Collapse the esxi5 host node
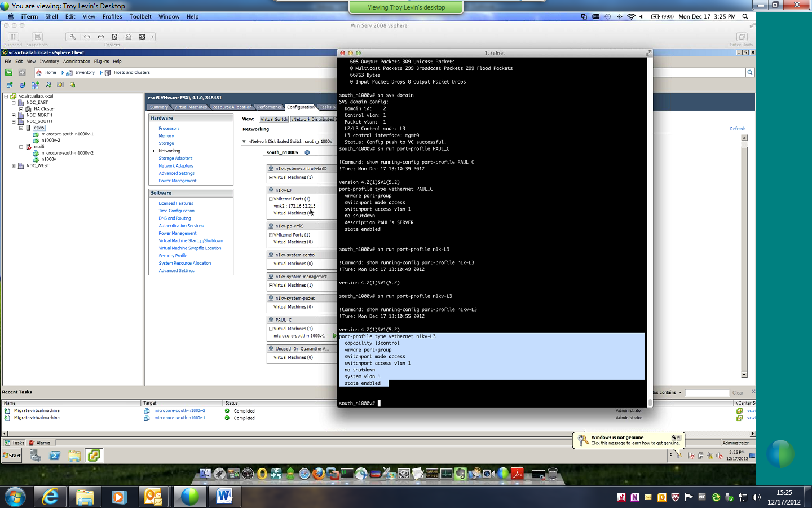The height and width of the screenshot is (508, 812). click(21, 128)
